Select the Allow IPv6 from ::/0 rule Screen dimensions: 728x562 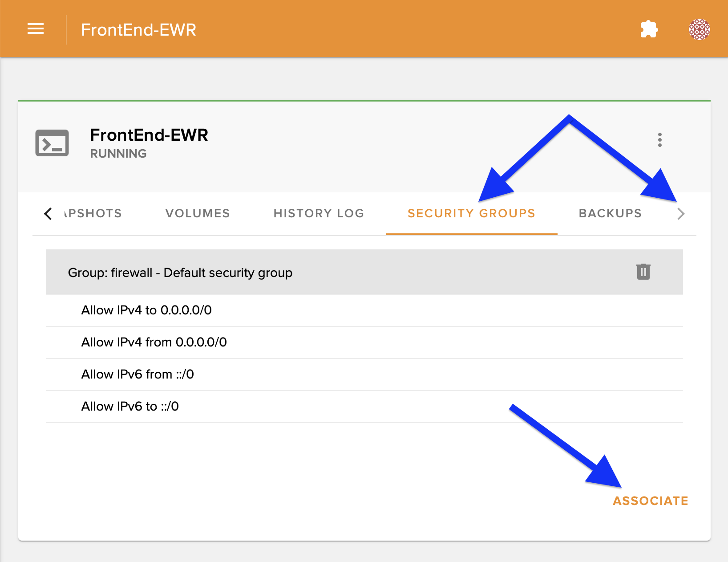coord(138,375)
